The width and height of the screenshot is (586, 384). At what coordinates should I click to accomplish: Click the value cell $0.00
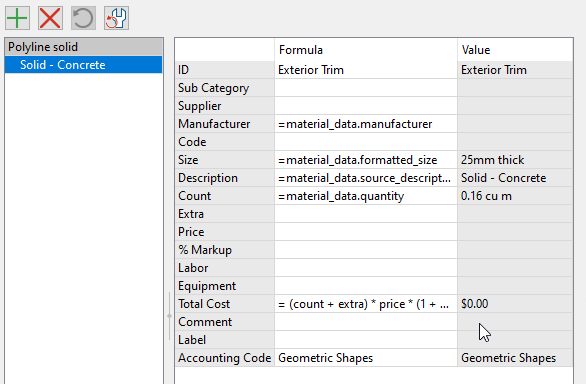click(x=515, y=304)
